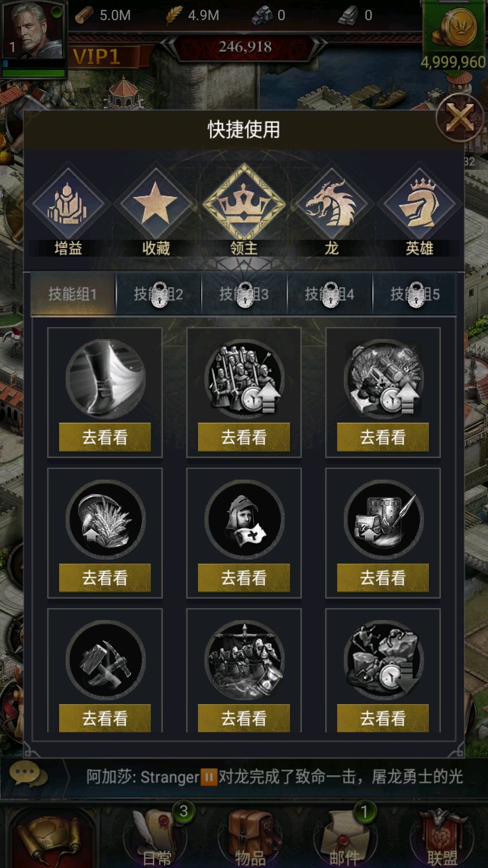The height and width of the screenshot is (868, 488).
Task: Open the 英雄 knight category
Action: click(420, 205)
